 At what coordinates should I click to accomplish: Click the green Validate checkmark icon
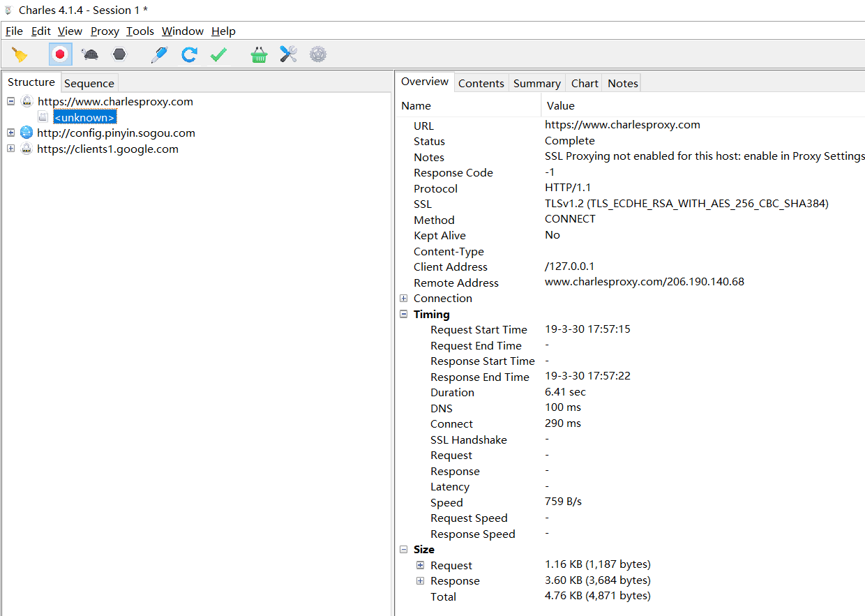219,54
